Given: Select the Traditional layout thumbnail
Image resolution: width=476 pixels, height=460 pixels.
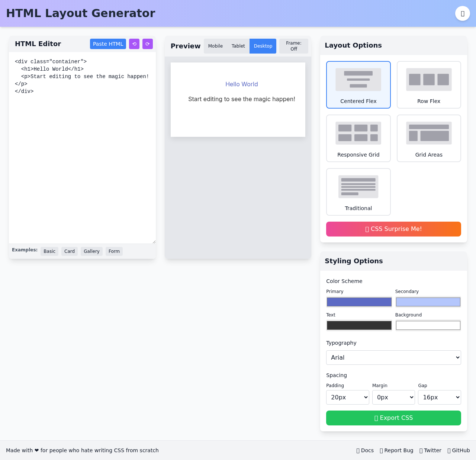Looking at the screenshot, I should [358, 192].
